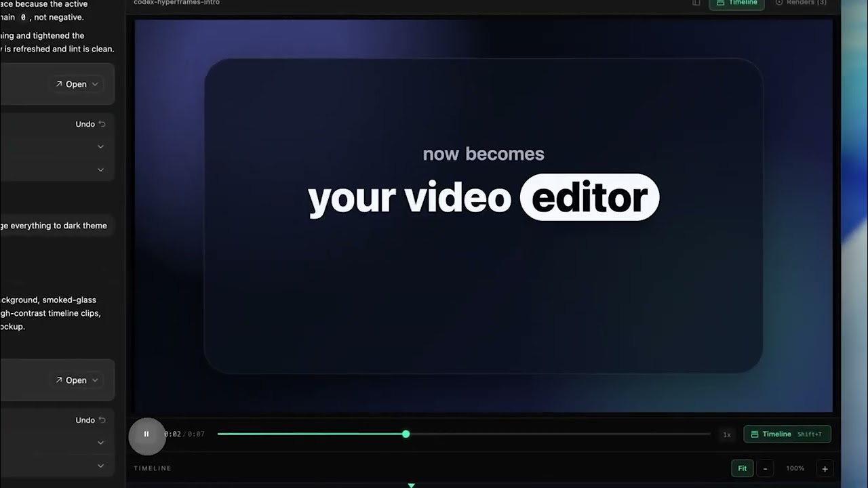Click the TIMELINE section label
Screen dimensions: 868x488
(x=153, y=468)
